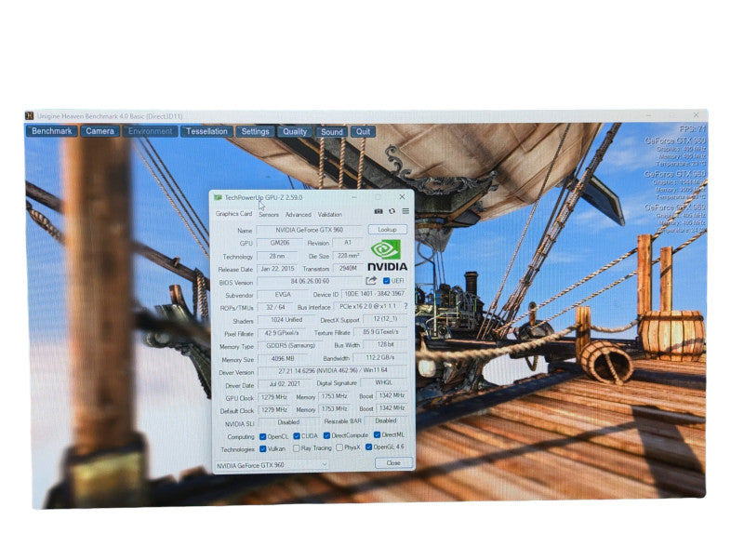The image size is (744, 560).
Task: Click the NVIDIA logo in GPU-Z
Action: [387, 255]
